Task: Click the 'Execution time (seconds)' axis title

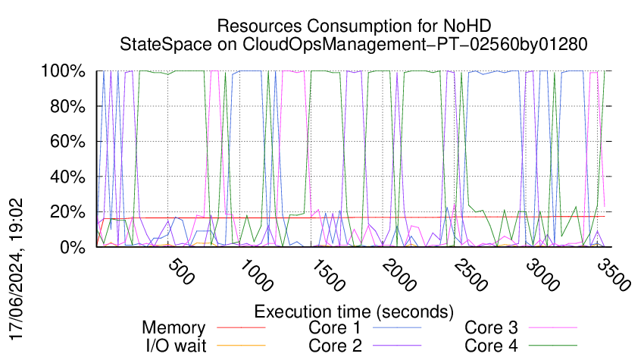Action: (x=354, y=312)
